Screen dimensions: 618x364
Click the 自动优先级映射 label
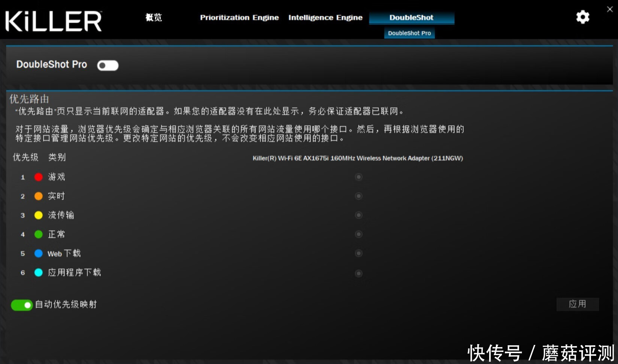point(66,305)
